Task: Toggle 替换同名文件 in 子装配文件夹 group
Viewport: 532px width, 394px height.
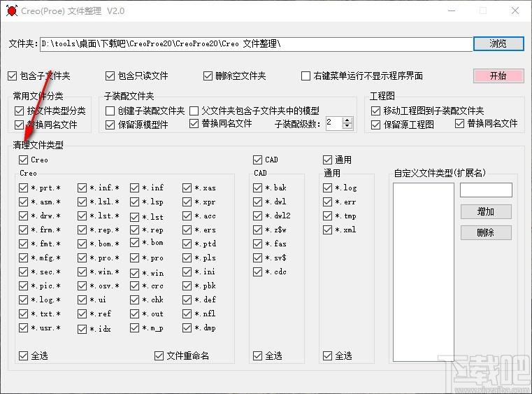Action: (194, 124)
